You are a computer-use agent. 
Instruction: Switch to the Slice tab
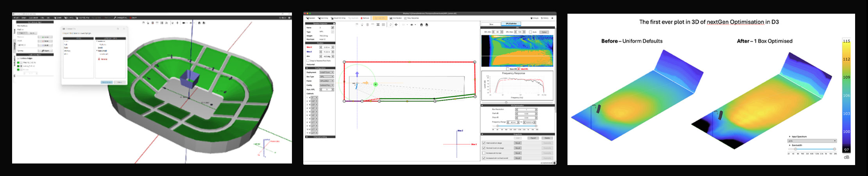point(491,24)
